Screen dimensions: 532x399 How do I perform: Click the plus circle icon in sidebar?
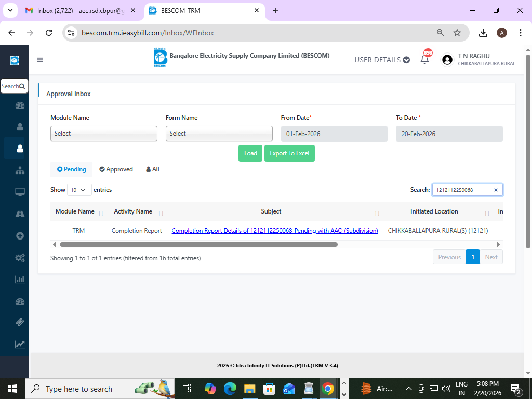pos(20,236)
